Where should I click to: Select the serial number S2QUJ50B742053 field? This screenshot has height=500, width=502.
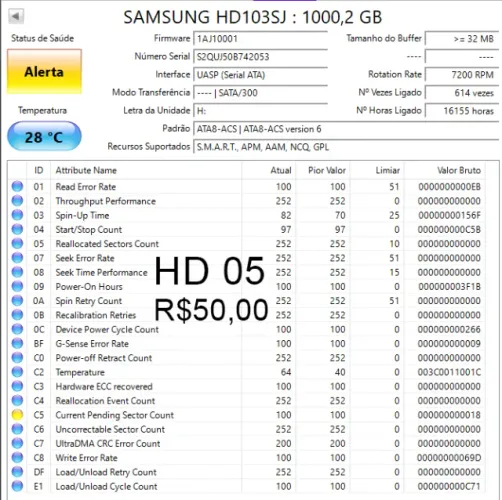click(261, 57)
